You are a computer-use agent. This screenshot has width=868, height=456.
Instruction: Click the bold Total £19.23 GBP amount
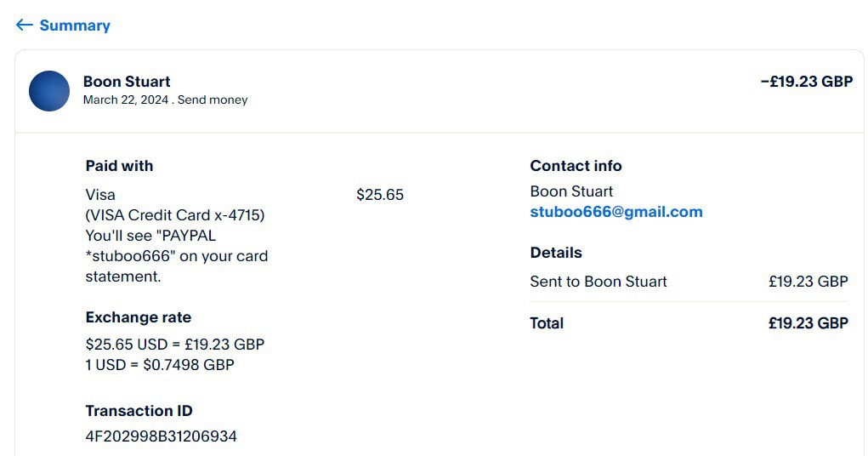[x=808, y=323]
